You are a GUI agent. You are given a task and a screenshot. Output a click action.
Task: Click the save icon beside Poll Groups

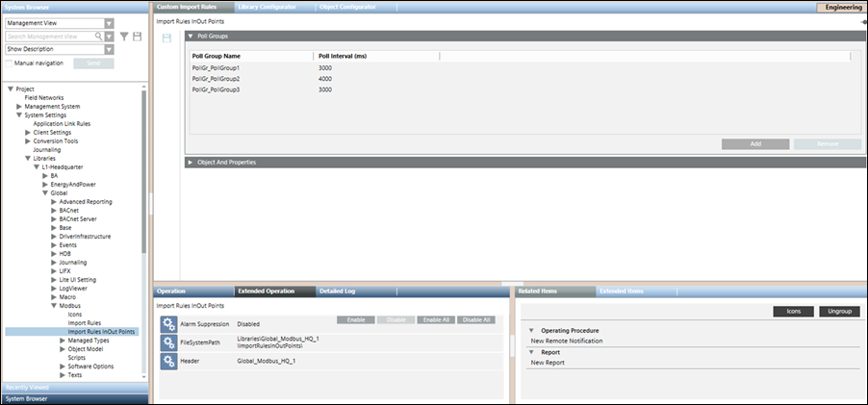(167, 38)
